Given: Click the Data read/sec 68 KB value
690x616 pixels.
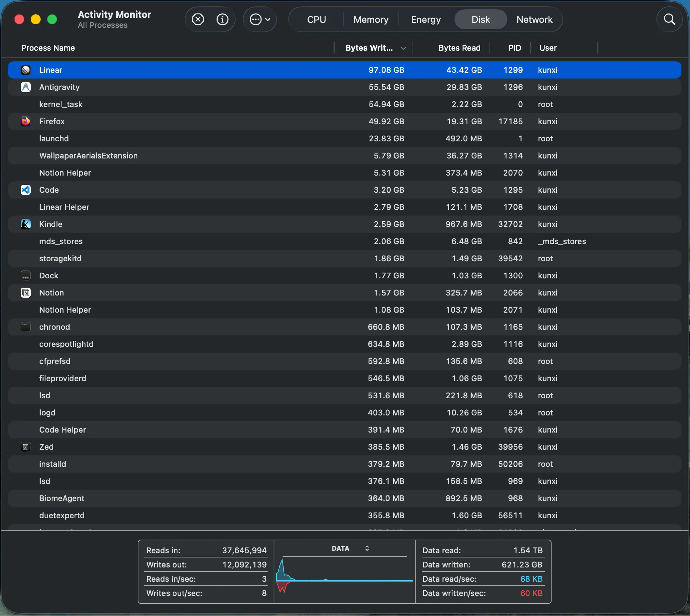Looking at the screenshot, I should [x=531, y=579].
